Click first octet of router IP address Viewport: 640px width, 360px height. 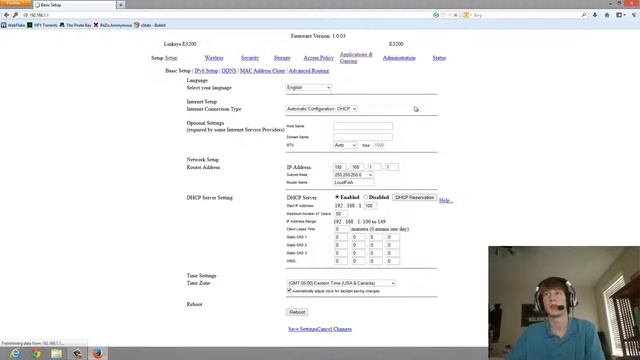pos(340,167)
